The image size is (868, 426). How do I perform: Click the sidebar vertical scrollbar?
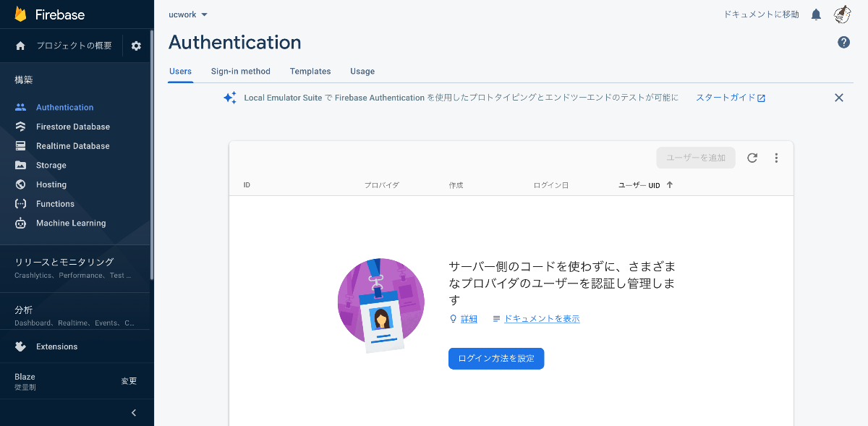tap(152, 156)
